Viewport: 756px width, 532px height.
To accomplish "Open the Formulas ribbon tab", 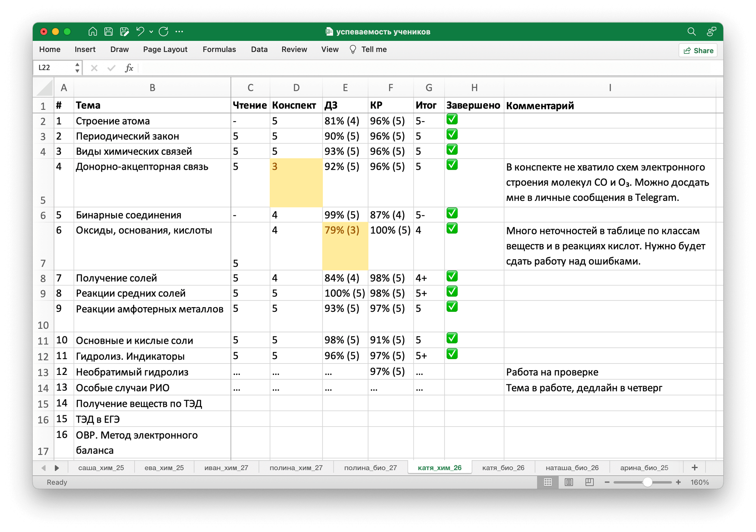I will (219, 50).
